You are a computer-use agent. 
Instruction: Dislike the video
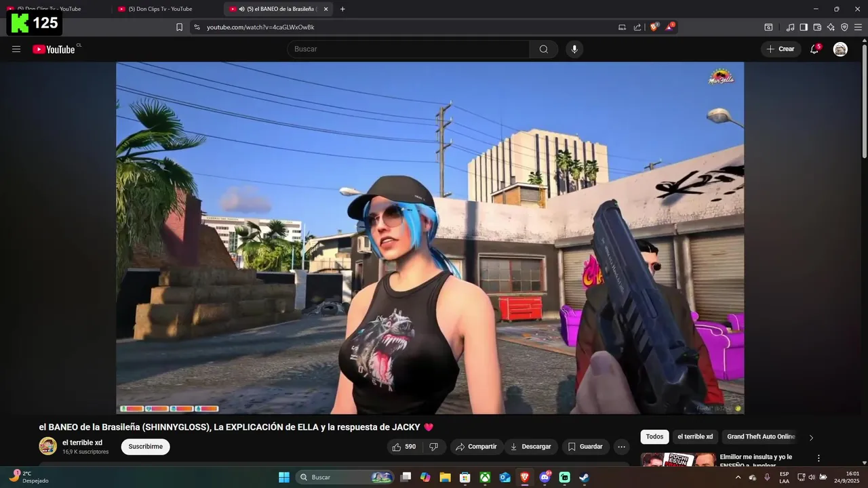tap(434, 447)
